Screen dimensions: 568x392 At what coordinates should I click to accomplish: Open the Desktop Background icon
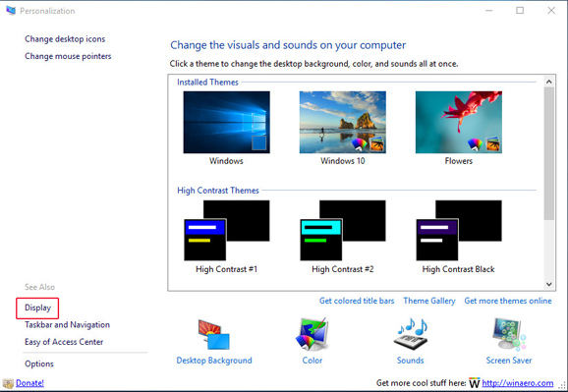[213, 335]
